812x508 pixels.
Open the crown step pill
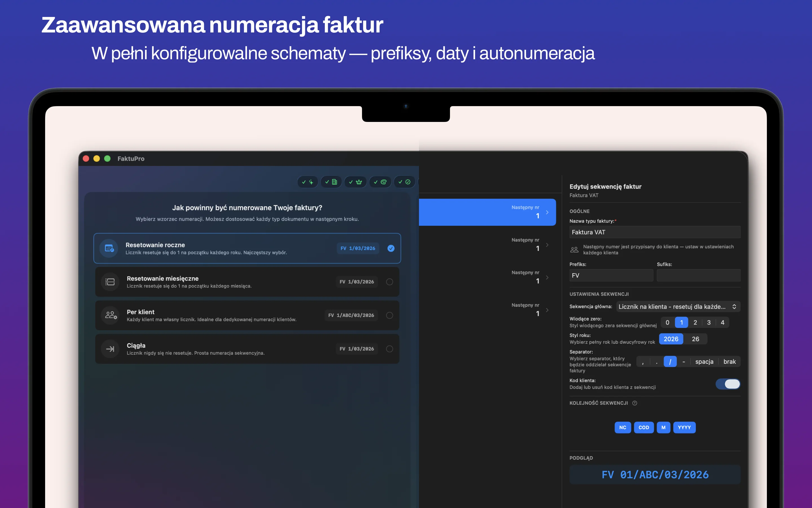(355, 182)
